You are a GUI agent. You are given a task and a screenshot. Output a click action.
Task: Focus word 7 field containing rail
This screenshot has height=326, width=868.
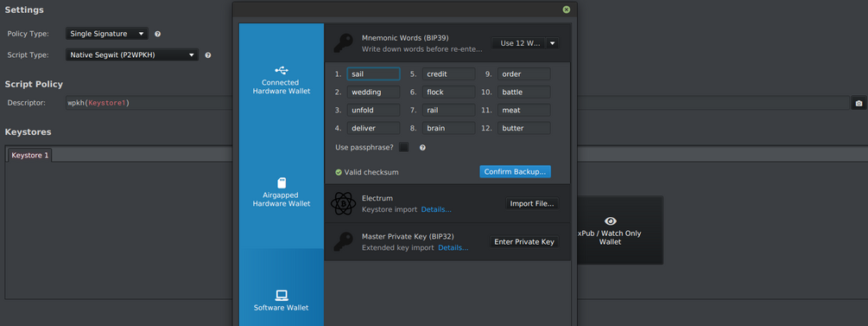coord(449,110)
